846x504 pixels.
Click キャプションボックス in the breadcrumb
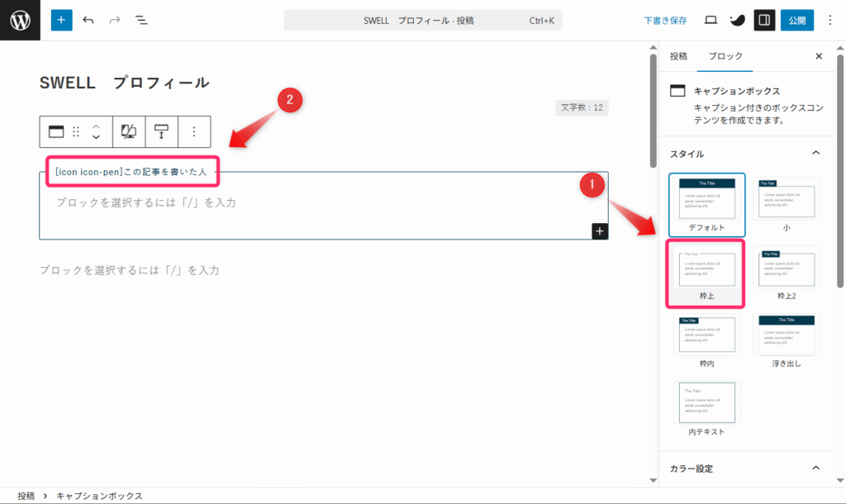click(x=99, y=496)
